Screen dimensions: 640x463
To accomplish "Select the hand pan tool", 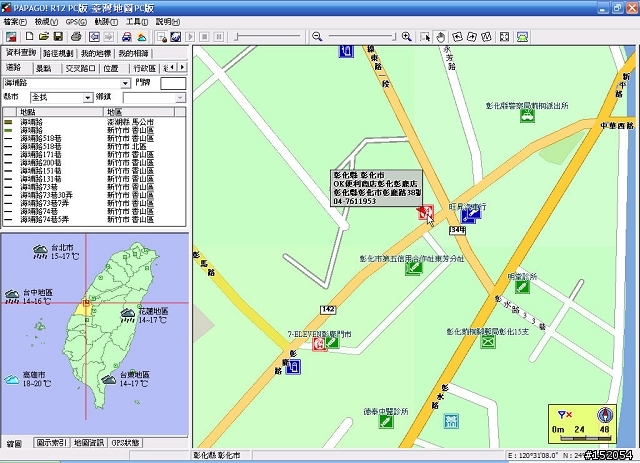I will coord(440,37).
